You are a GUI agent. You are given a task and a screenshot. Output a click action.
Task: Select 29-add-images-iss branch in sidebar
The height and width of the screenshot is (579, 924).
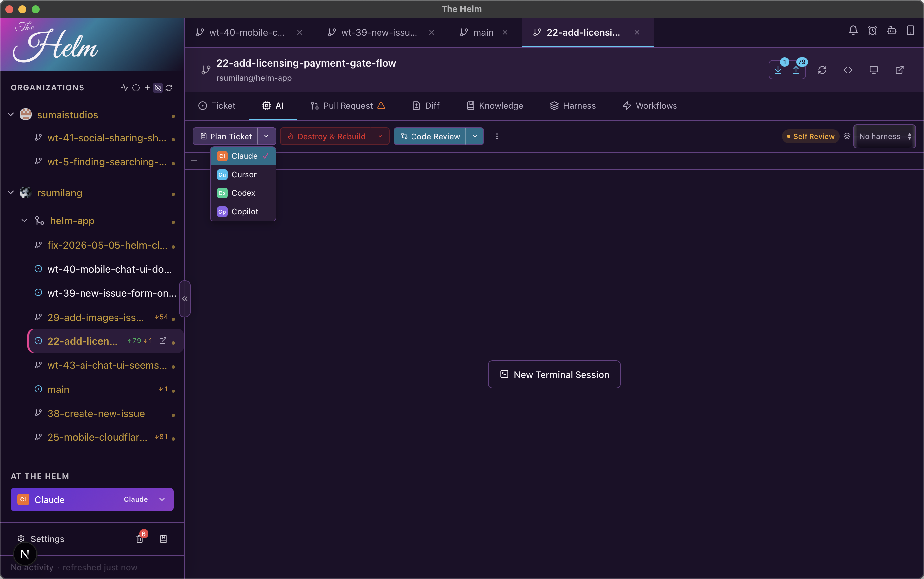96,317
